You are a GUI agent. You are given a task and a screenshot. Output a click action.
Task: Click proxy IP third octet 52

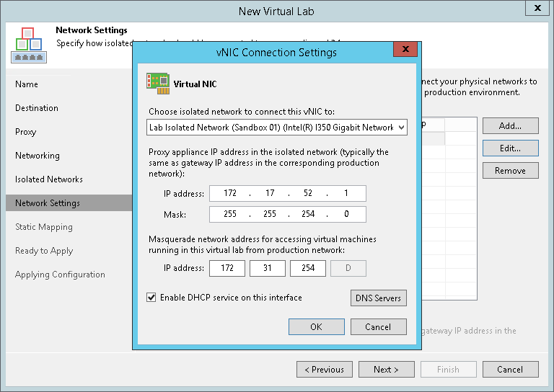[308, 193]
